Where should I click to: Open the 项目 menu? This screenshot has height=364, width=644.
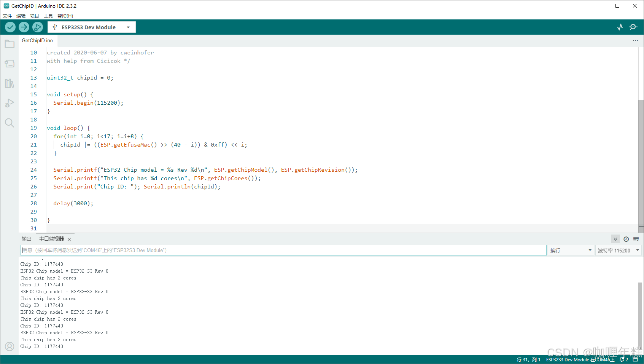tap(35, 16)
